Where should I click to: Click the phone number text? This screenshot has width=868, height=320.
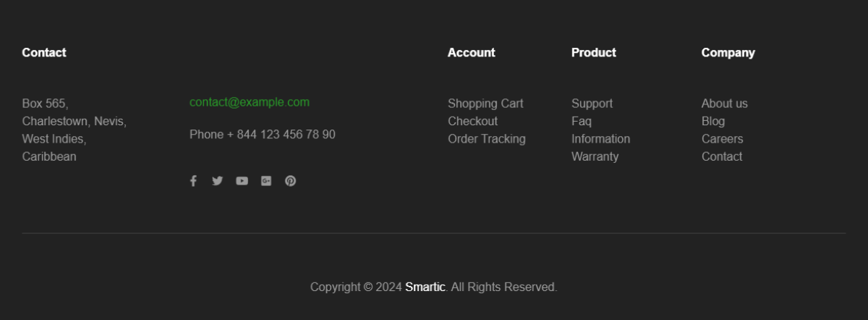(262, 135)
